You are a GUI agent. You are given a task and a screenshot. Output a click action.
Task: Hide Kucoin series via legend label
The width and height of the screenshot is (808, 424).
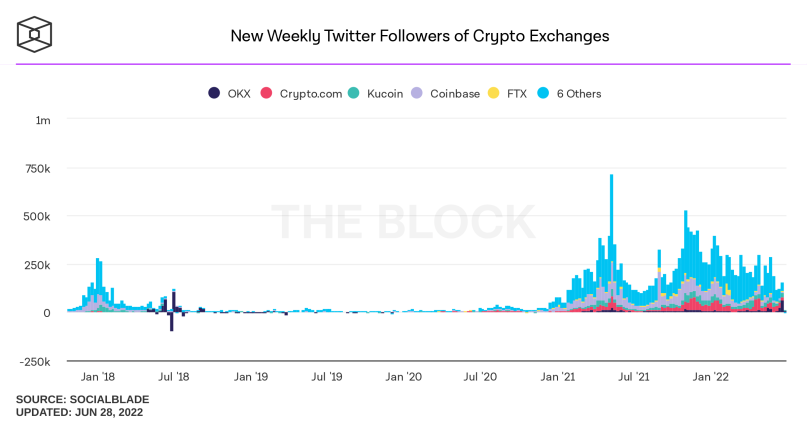(385, 94)
